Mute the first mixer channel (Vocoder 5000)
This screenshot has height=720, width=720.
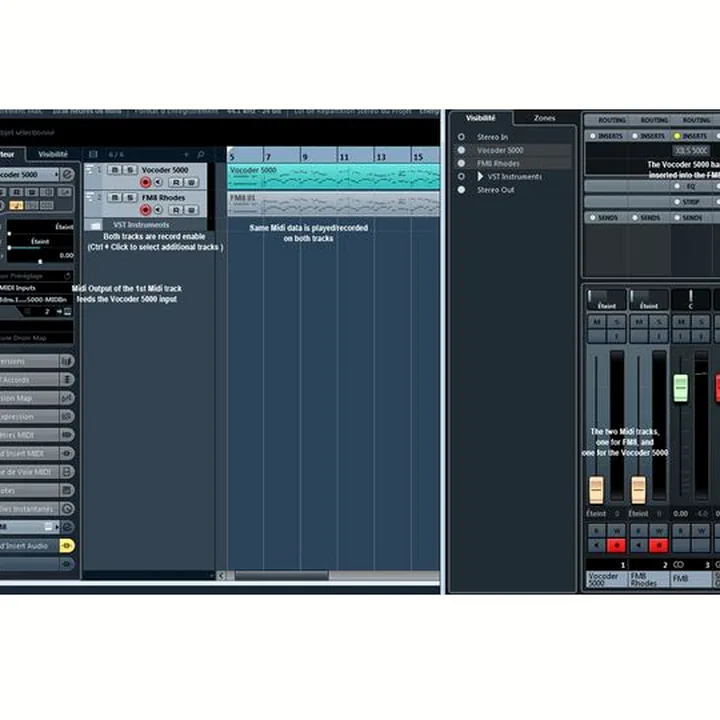coord(596,322)
